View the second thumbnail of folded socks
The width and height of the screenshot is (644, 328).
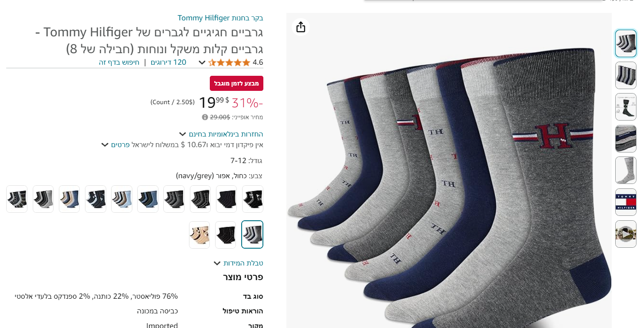pos(625,75)
